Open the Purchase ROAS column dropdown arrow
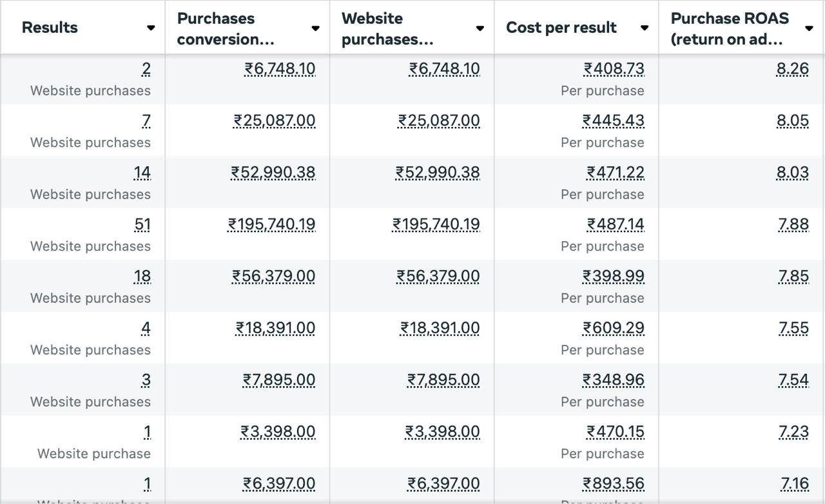The height and width of the screenshot is (504, 825). [809, 28]
